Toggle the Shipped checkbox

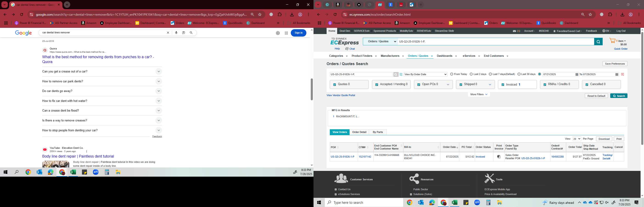pyautogui.click(x=460, y=85)
